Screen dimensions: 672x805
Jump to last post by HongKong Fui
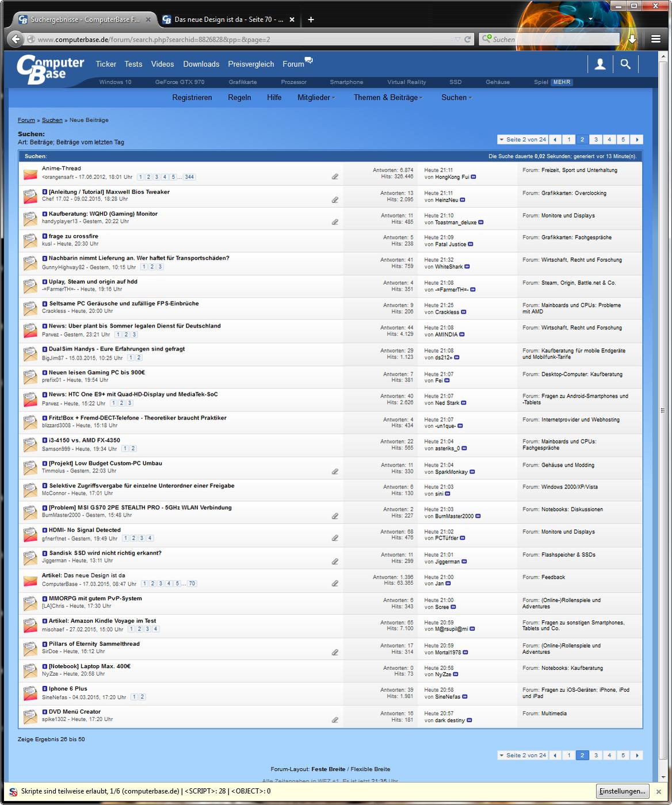[x=474, y=177]
